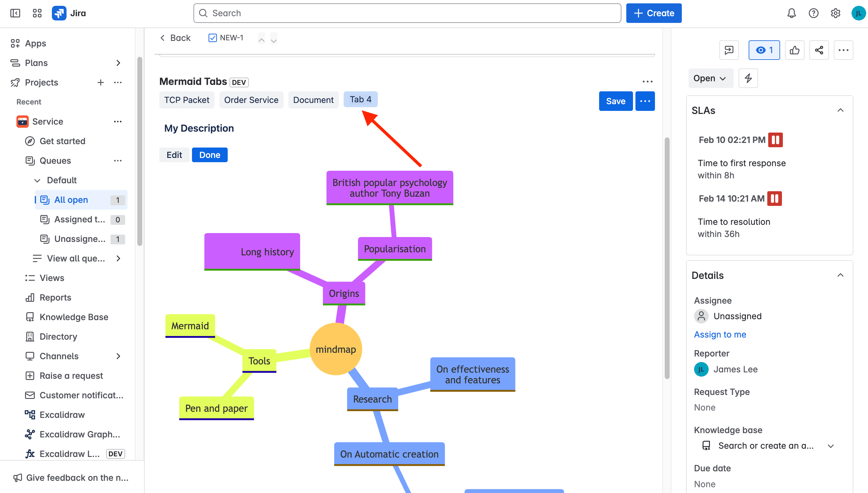The image size is (868, 493).
Task: Go to previous issue up arrow
Action: click(262, 39)
